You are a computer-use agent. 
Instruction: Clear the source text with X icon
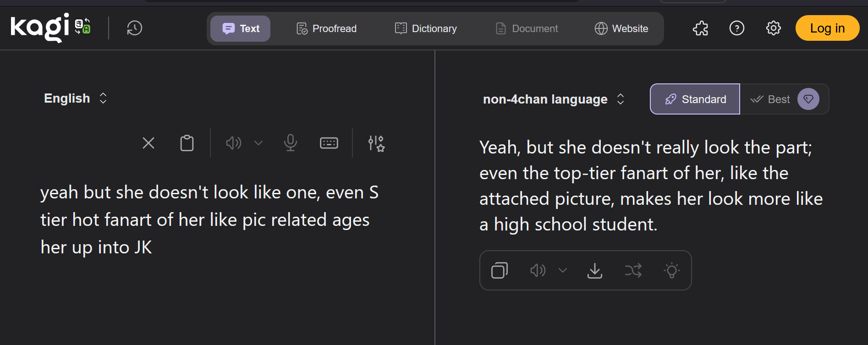148,143
